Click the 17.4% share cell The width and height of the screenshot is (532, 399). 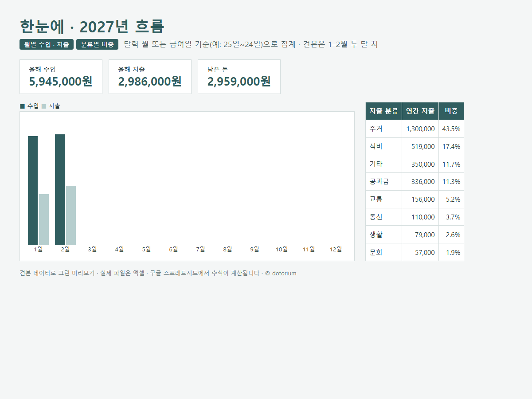[451, 146]
